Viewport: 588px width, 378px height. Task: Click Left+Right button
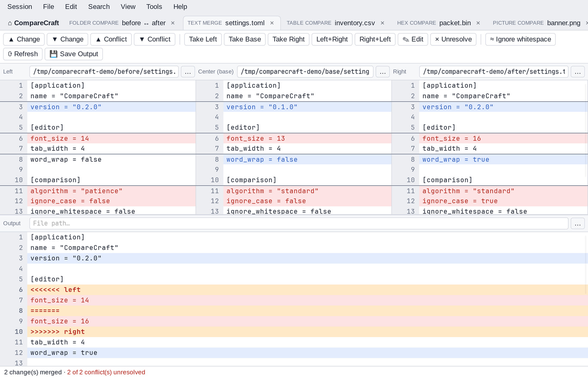(x=332, y=39)
